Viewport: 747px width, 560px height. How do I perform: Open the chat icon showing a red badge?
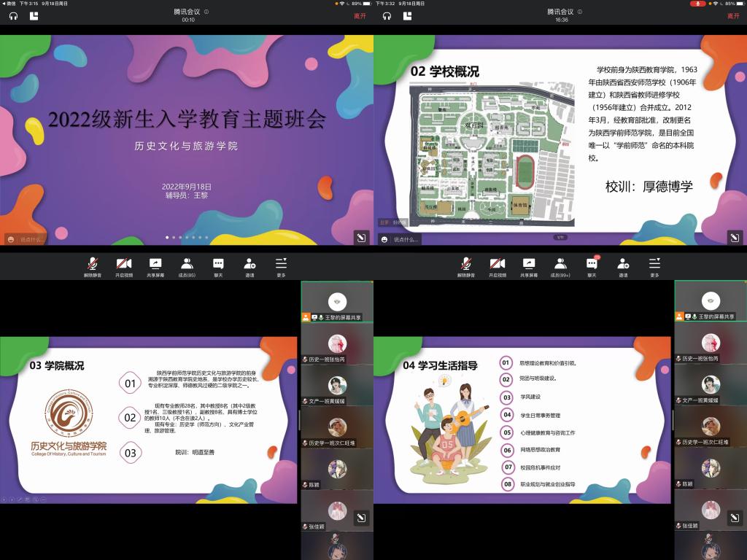click(592, 265)
